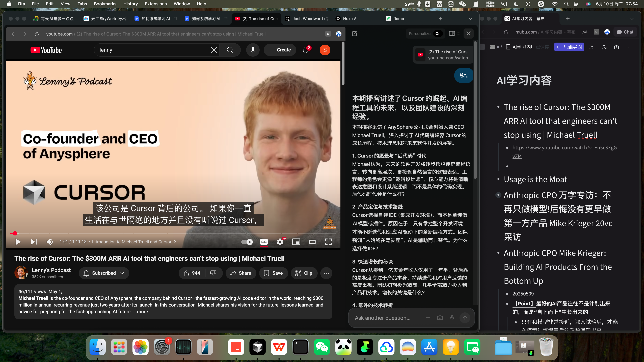Click the miniplayer icon in video controls

pyautogui.click(x=296, y=242)
